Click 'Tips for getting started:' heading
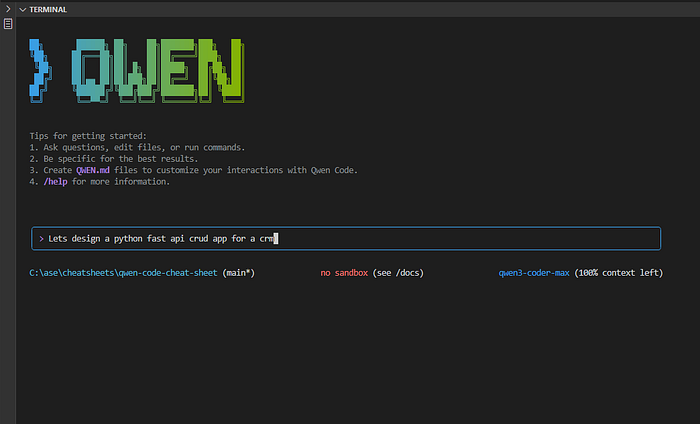This screenshot has height=424, width=700. pyautogui.click(x=88, y=136)
